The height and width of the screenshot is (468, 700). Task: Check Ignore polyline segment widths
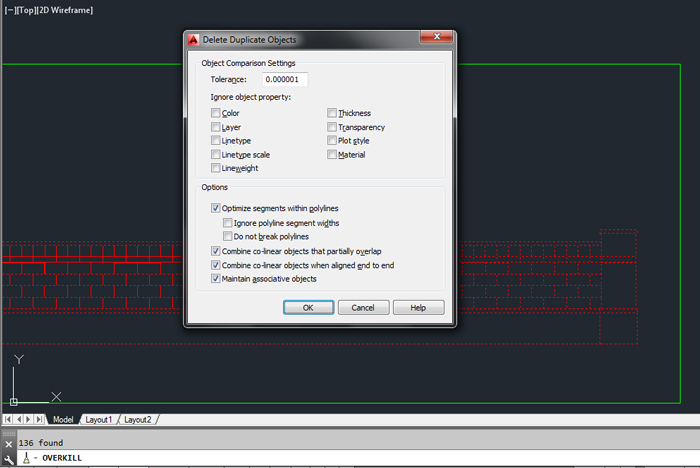pyautogui.click(x=228, y=223)
